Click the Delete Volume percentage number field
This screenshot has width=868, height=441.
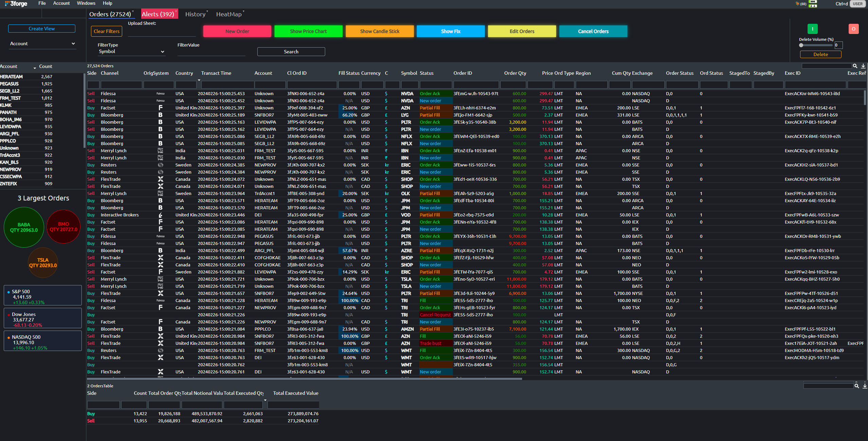click(838, 45)
